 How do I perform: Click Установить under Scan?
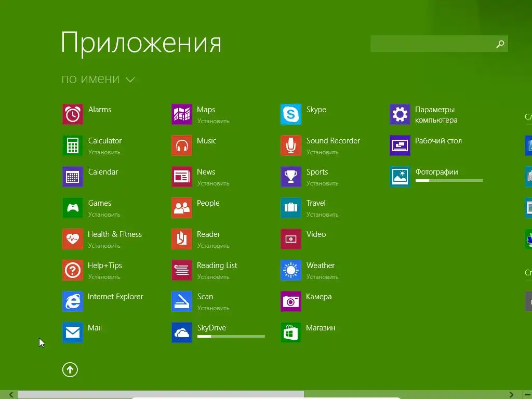[x=214, y=309]
